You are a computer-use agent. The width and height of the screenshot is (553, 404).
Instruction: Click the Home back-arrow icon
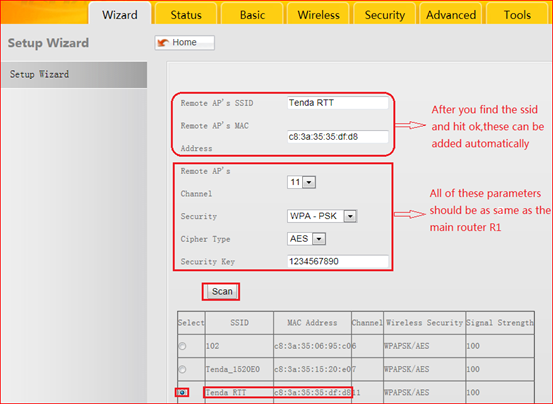pyautogui.click(x=163, y=43)
